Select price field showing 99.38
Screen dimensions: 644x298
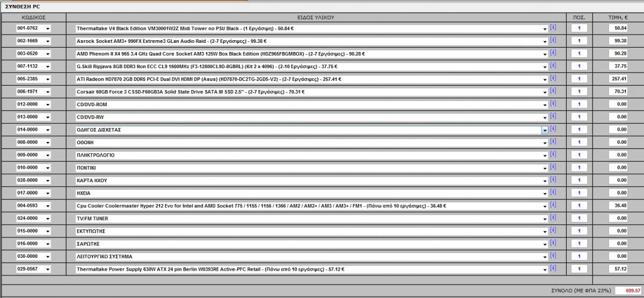point(618,41)
